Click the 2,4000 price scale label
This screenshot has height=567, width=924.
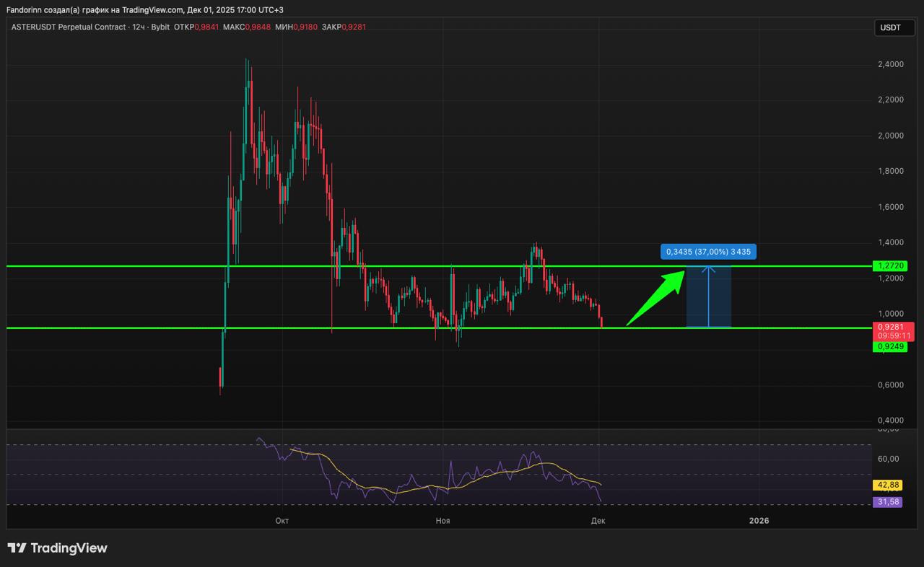890,65
